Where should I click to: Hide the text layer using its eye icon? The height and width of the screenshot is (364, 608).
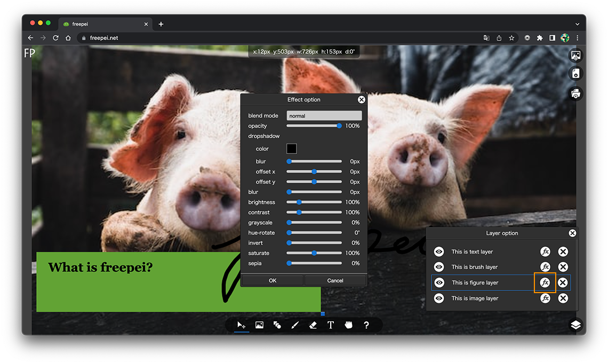pyautogui.click(x=439, y=252)
